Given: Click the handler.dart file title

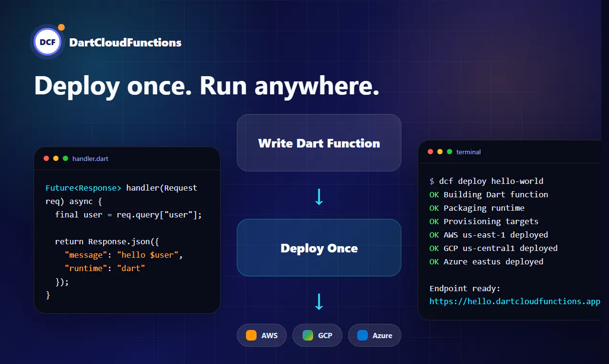Looking at the screenshot, I should (x=91, y=159).
